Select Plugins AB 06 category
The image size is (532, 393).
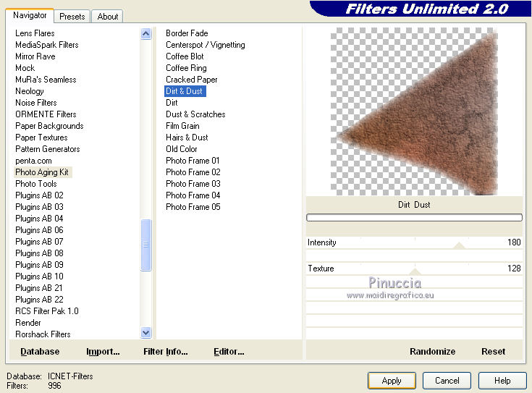[39, 229]
